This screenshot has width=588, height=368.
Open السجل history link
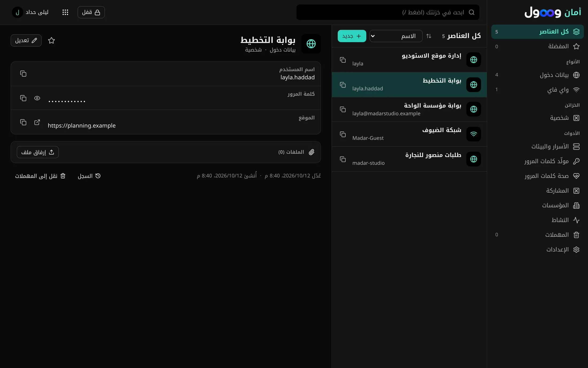(x=89, y=176)
